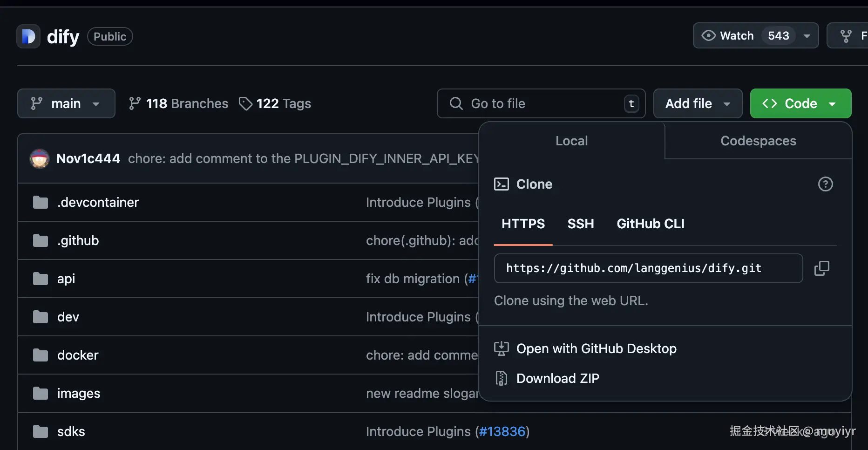Open the Add file dropdown
Screen dimensions: 868x450
click(x=697, y=103)
